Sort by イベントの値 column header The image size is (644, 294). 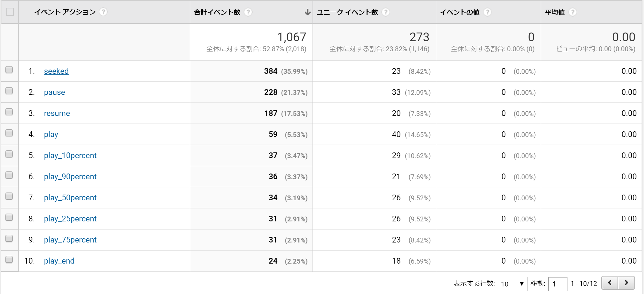coord(460,12)
